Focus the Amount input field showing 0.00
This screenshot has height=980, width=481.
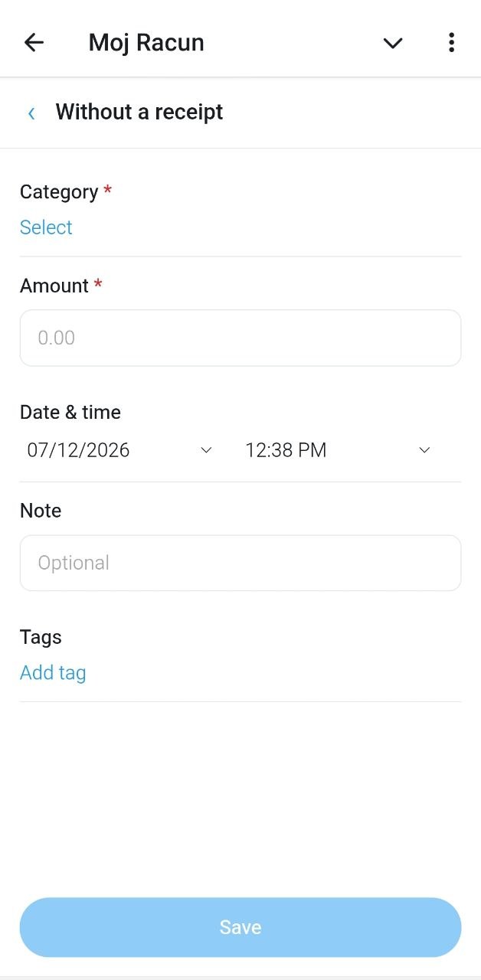click(x=240, y=338)
